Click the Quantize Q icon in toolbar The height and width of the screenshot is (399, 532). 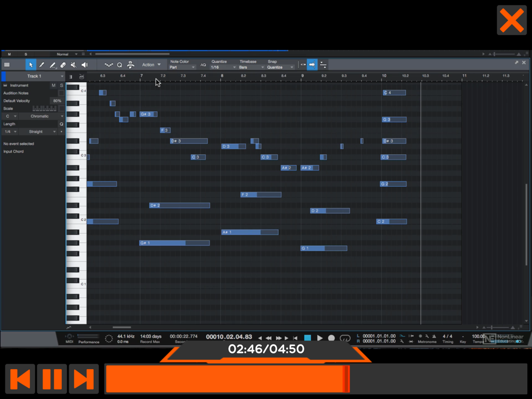pyautogui.click(x=119, y=65)
